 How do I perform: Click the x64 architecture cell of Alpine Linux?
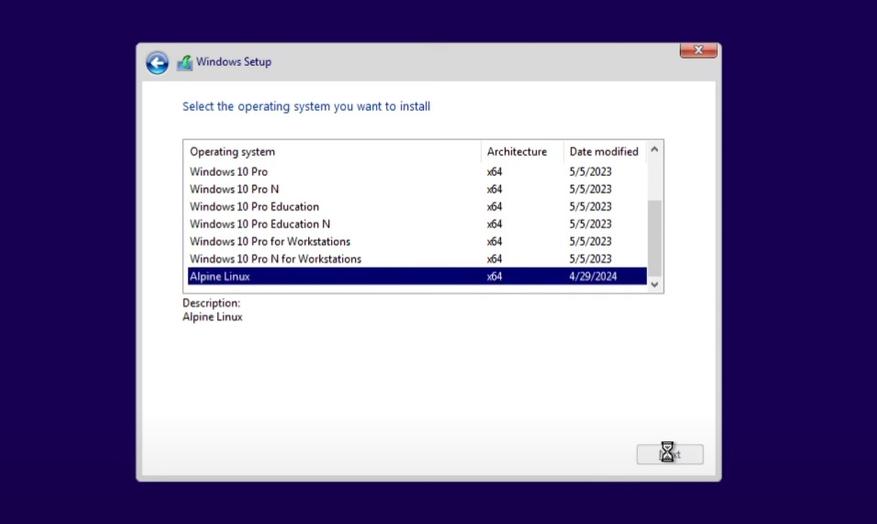coord(494,276)
